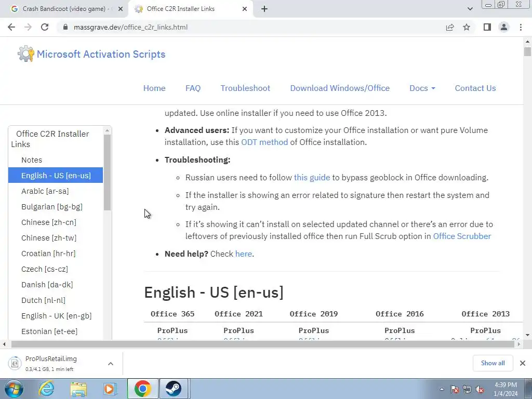
Task: Click the padlock site info icon
Action: pos(65,27)
